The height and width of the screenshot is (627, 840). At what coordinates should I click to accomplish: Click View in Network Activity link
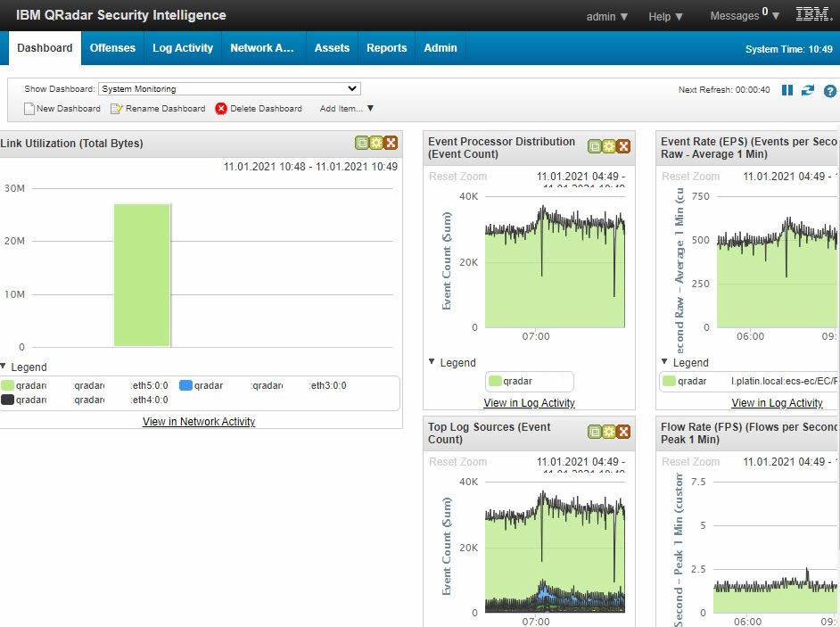tap(199, 422)
